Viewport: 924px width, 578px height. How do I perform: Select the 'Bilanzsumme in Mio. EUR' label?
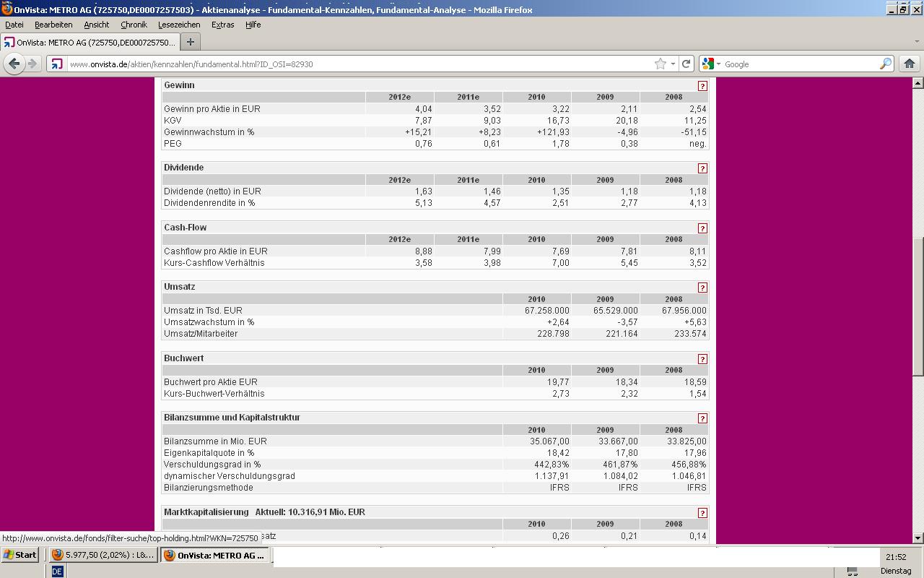215,441
